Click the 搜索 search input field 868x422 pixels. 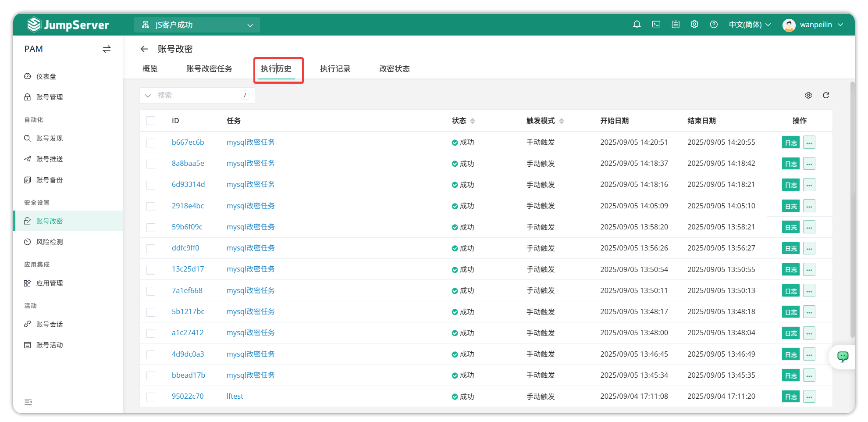[197, 95]
